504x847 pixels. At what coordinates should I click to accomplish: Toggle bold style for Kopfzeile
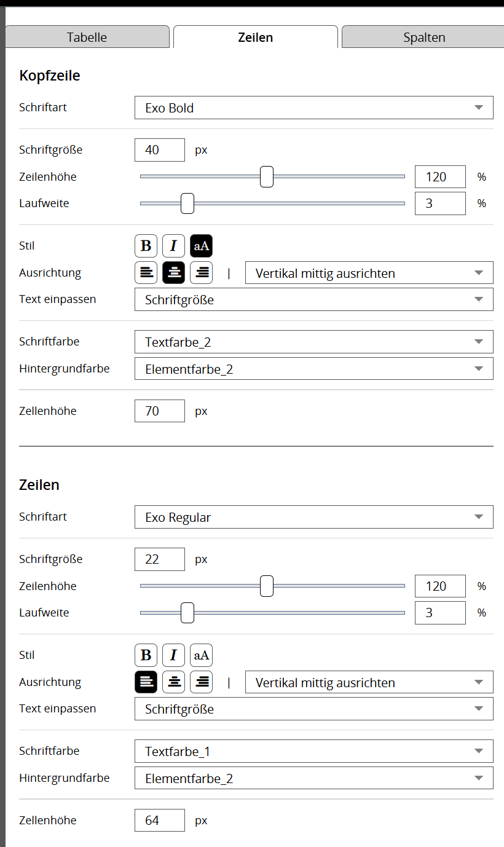146,246
